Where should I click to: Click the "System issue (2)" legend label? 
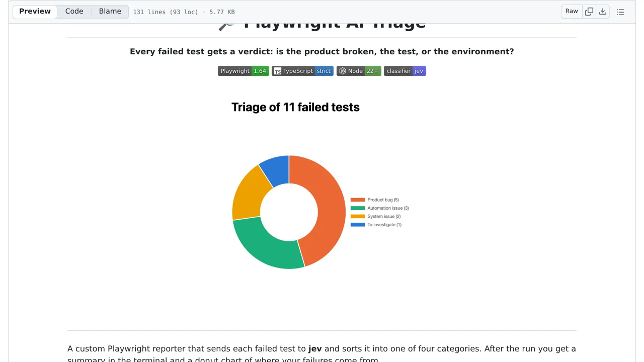click(384, 217)
